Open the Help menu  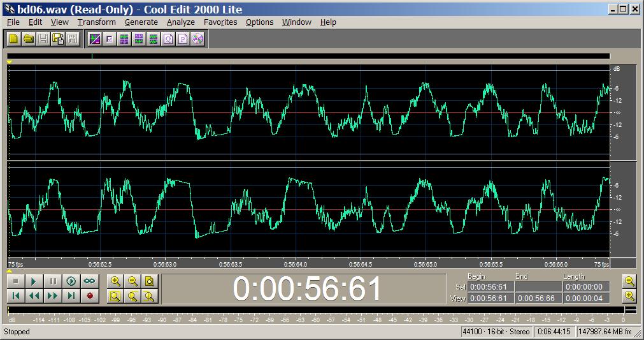(x=328, y=22)
